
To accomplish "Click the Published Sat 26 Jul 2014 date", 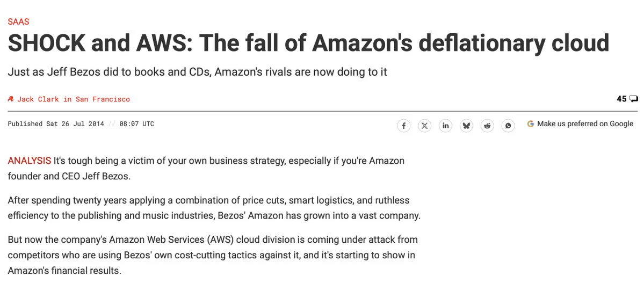I will 56,124.
